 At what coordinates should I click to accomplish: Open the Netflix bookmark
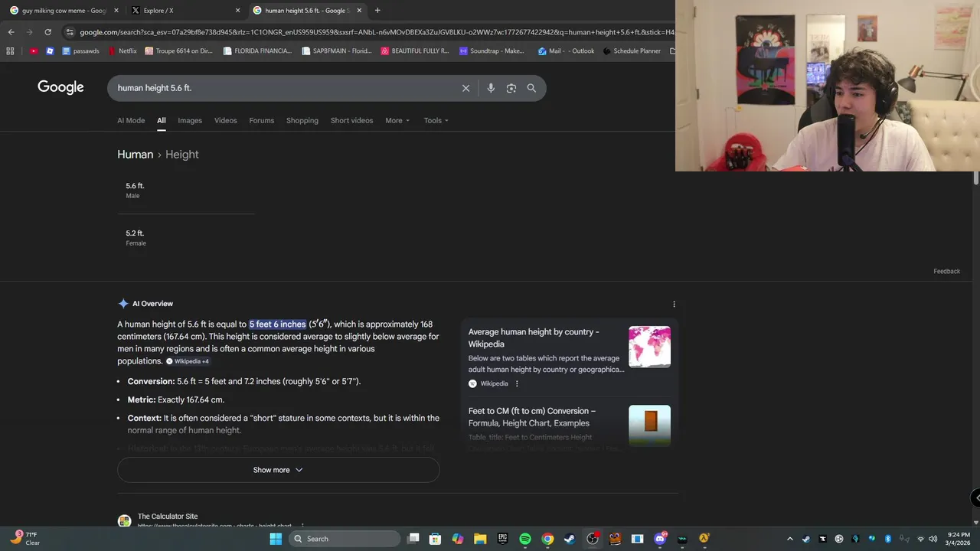point(122,51)
